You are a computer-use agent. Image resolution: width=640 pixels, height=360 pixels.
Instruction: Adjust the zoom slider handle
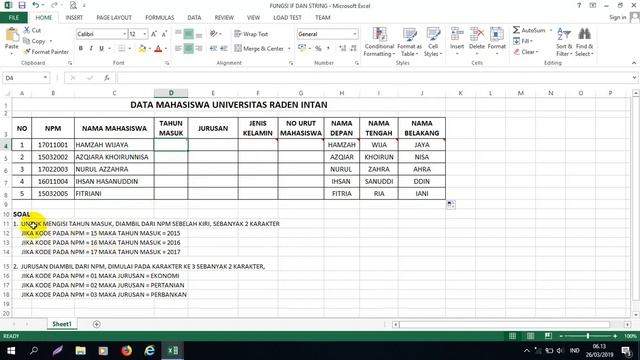(588, 336)
